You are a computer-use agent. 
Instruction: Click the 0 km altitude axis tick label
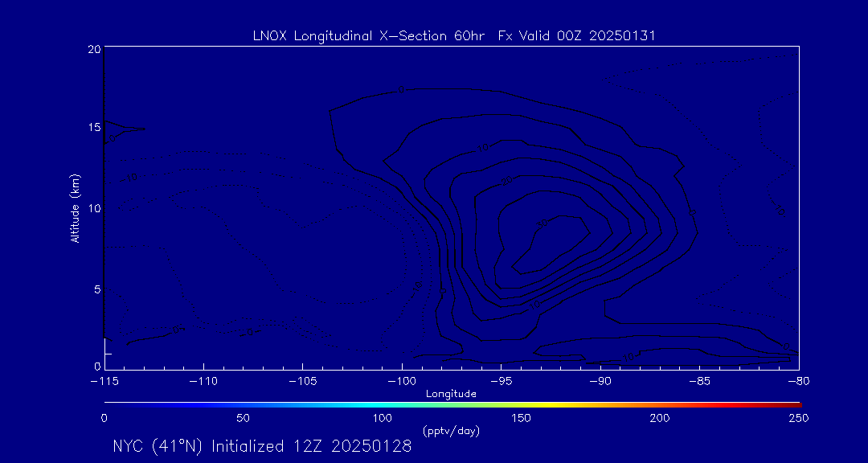click(97, 366)
